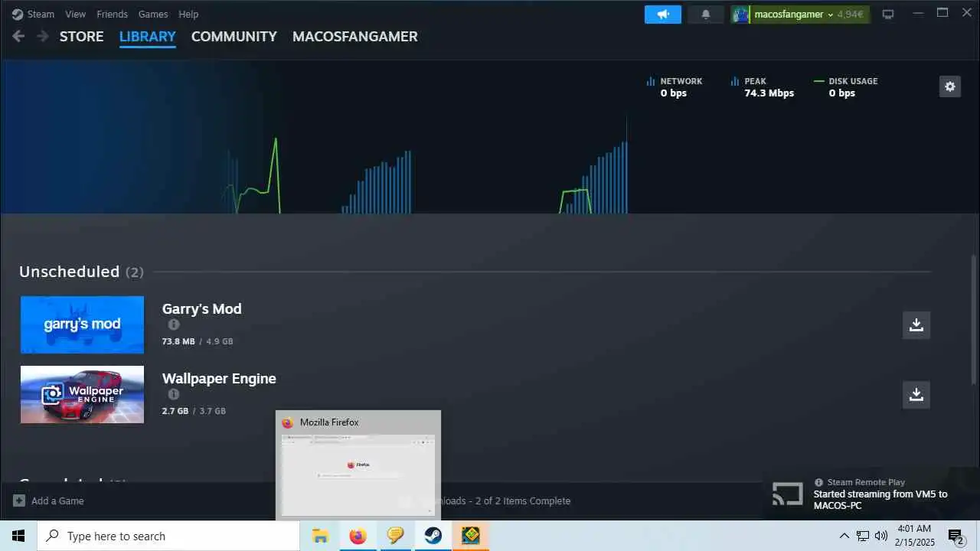Click the Firefox taskbar icon
The height and width of the screenshot is (551, 980).
(x=358, y=536)
